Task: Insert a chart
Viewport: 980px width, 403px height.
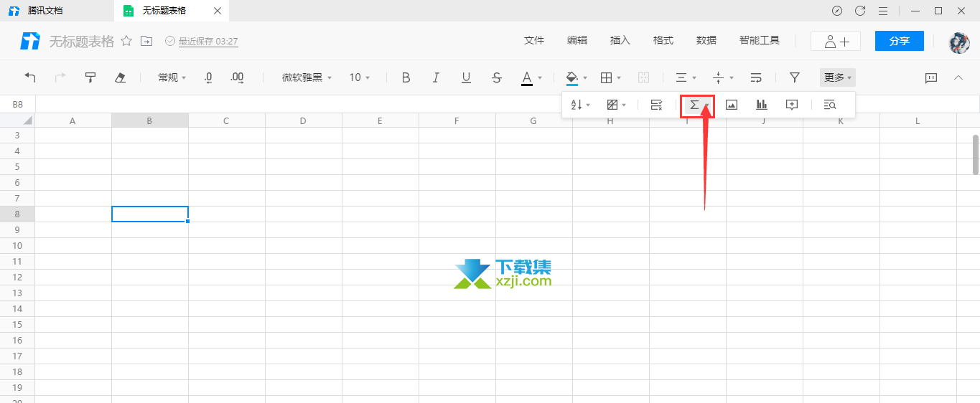Action: (762, 105)
